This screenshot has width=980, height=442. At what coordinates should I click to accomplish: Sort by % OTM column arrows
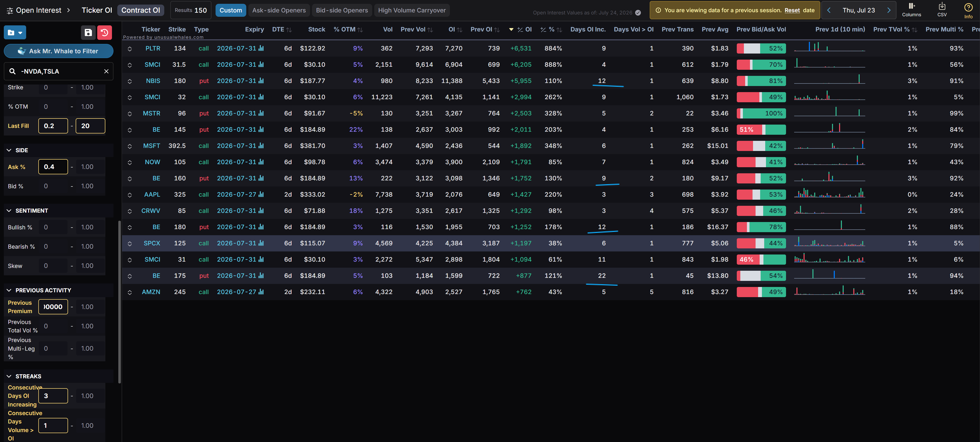pyautogui.click(x=360, y=30)
